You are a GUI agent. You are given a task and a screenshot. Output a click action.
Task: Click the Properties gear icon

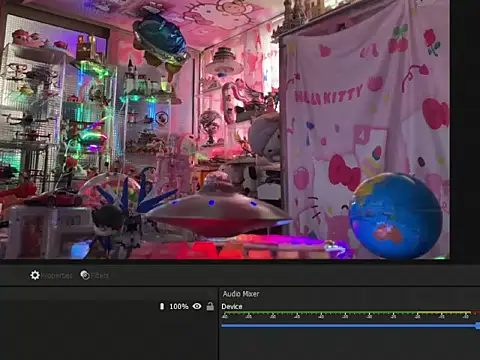[x=35, y=275]
